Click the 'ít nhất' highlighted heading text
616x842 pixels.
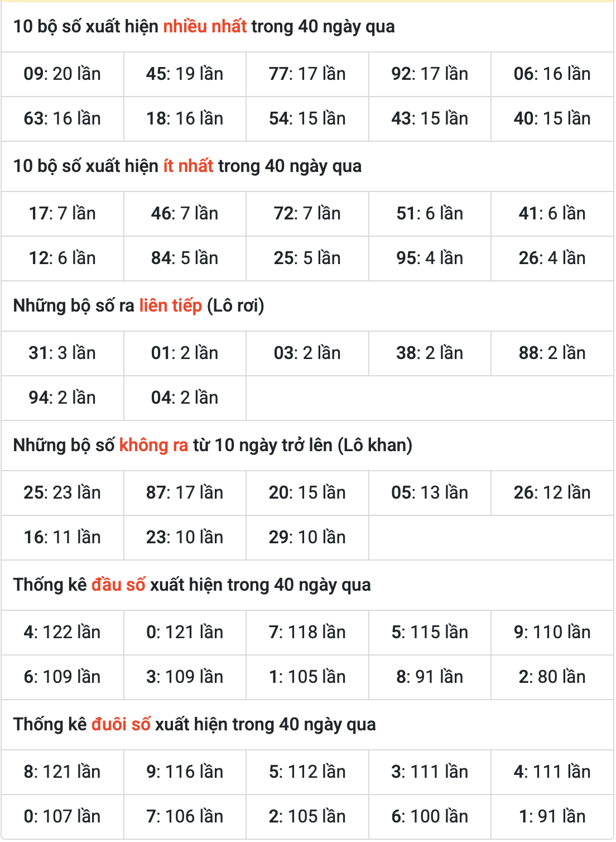pyautogui.click(x=188, y=166)
